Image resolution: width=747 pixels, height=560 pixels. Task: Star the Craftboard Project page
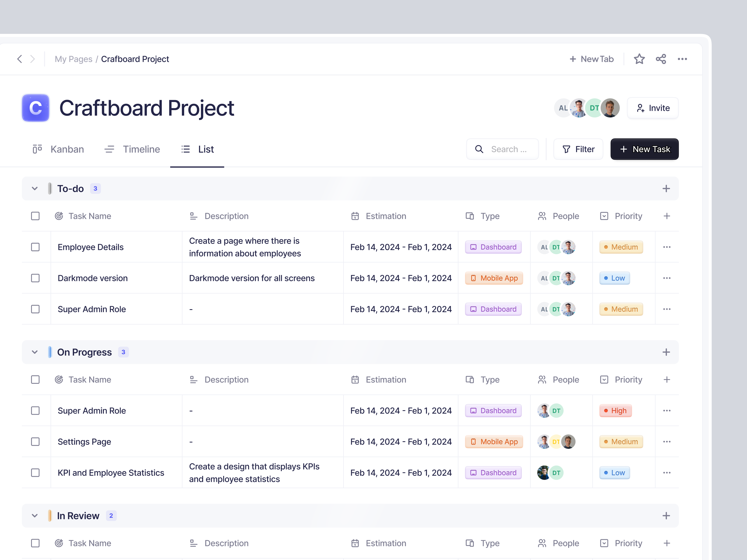coord(639,59)
